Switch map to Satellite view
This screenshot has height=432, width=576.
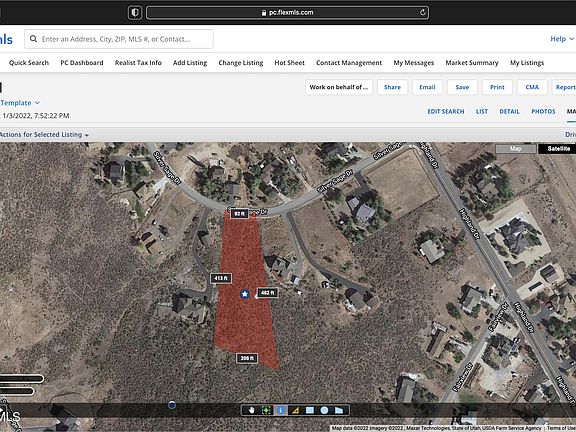point(558,149)
